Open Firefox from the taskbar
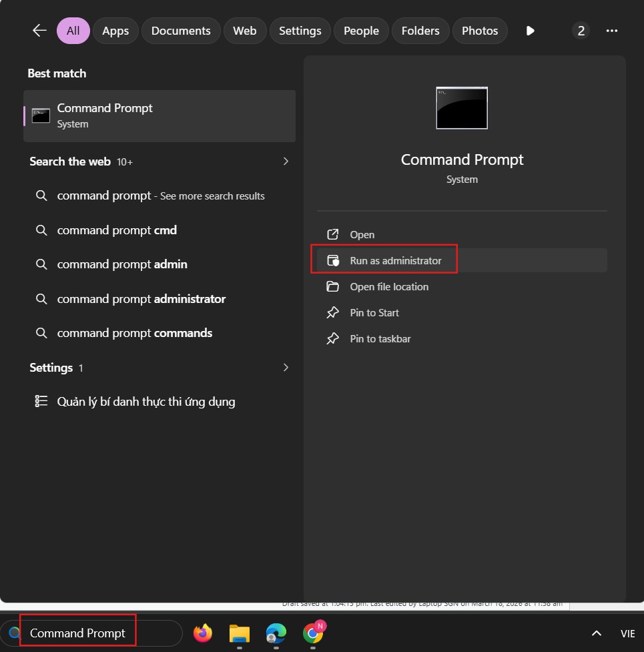Viewport: 644px width, 652px height. pyautogui.click(x=203, y=633)
